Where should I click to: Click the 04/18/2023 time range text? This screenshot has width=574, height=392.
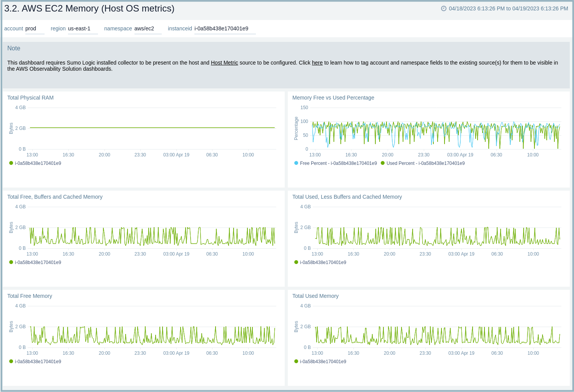coord(507,8)
